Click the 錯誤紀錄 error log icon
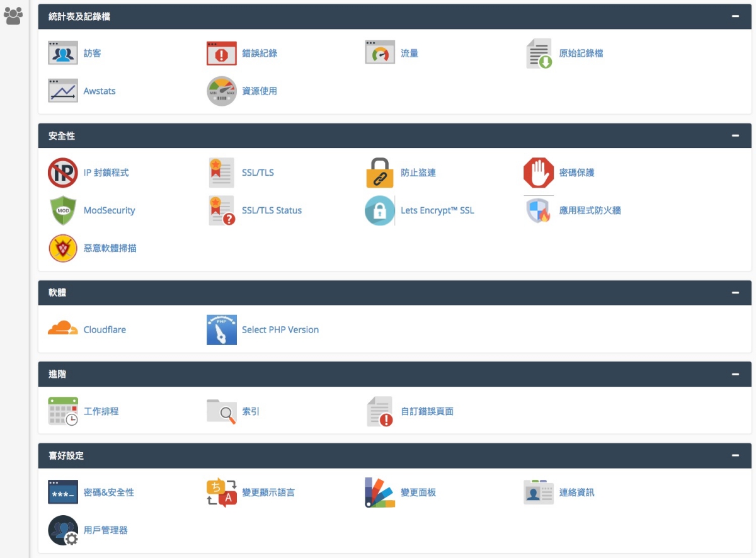This screenshot has height=558, width=756. (x=222, y=54)
